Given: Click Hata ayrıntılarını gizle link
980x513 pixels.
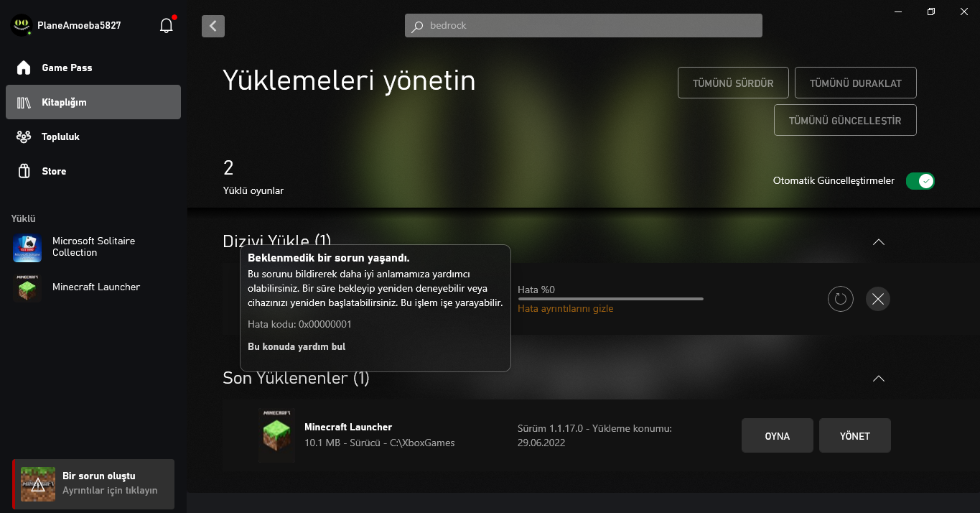Looking at the screenshot, I should pyautogui.click(x=566, y=309).
